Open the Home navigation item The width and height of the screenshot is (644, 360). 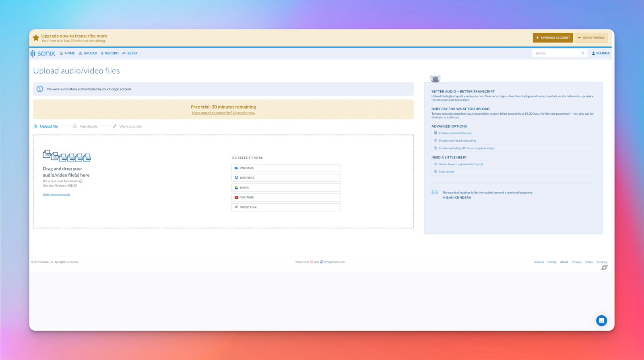click(67, 53)
